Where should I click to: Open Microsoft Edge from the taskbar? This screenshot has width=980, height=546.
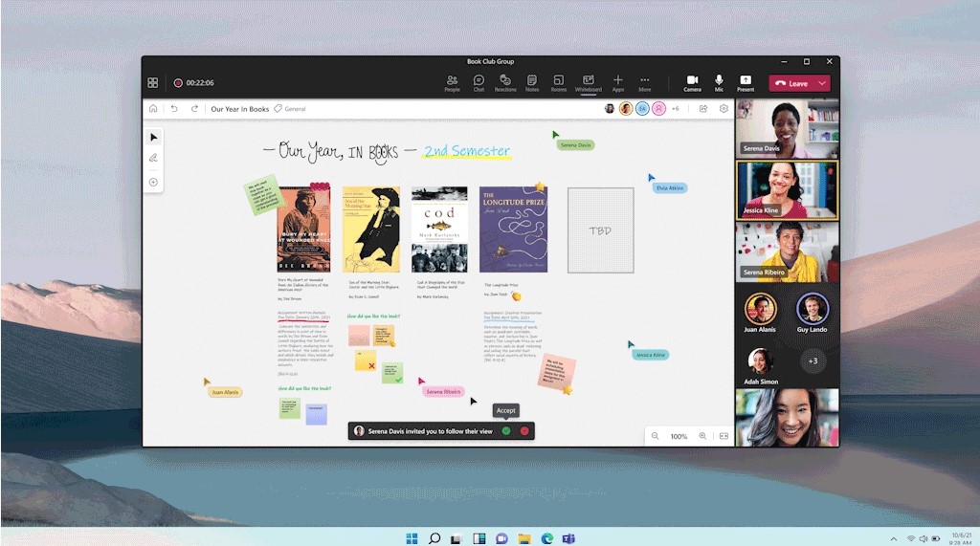tap(547, 538)
